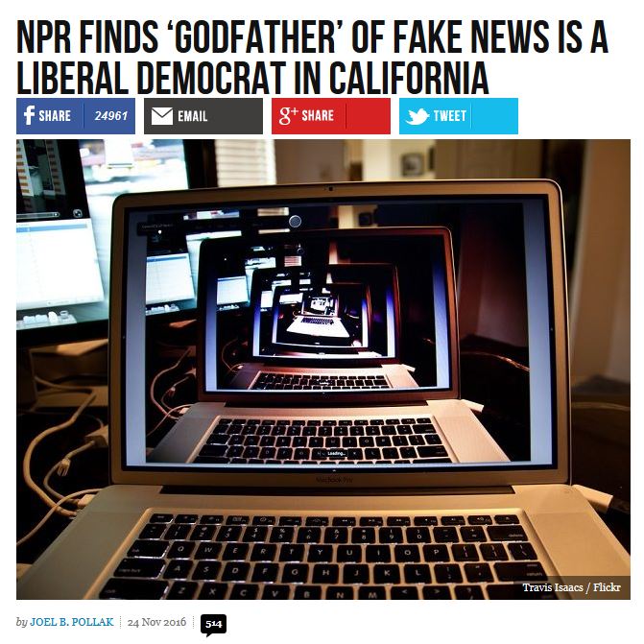Click the 'by' byline prefix text

tap(22, 623)
